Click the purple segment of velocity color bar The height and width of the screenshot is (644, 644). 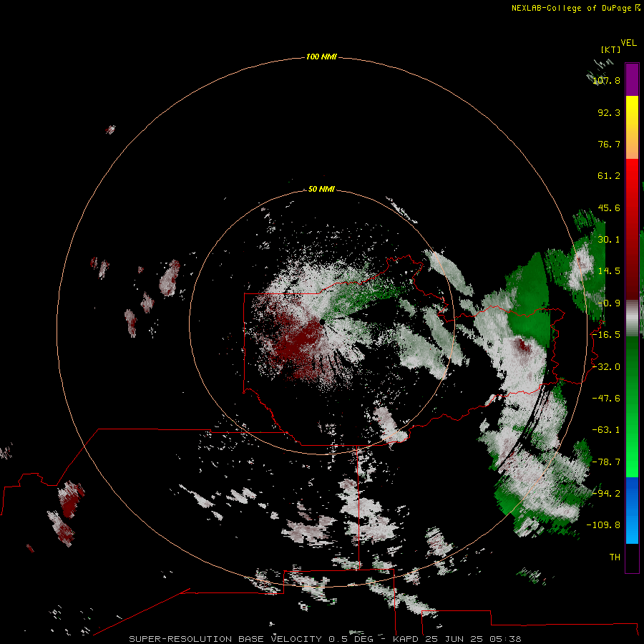tap(632, 80)
